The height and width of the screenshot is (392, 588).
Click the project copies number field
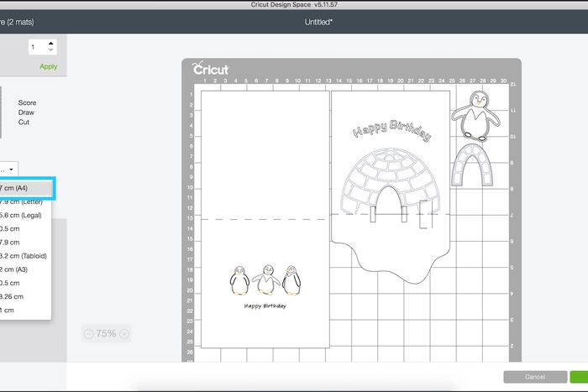pyautogui.click(x=35, y=48)
